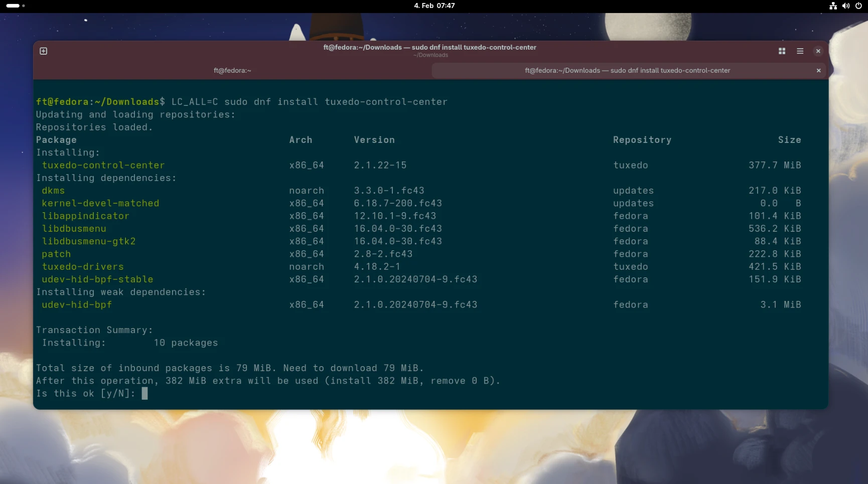
Task: Open GNOME Activities overview
Action: pyautogui.click(x=15, y=6)
